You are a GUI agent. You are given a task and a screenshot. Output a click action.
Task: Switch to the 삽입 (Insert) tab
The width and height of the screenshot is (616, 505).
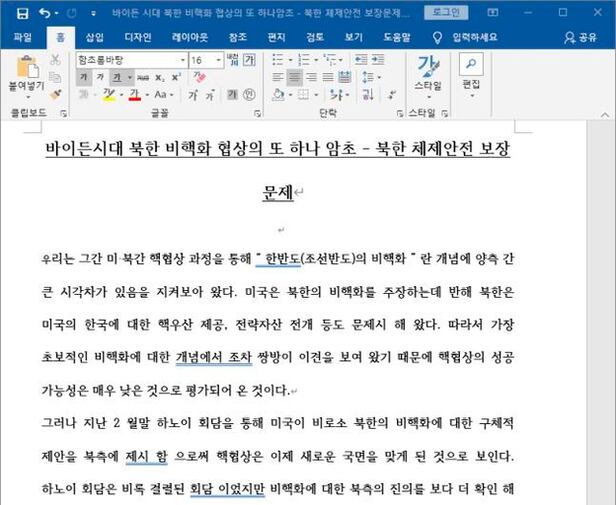[x=94, y=37]
